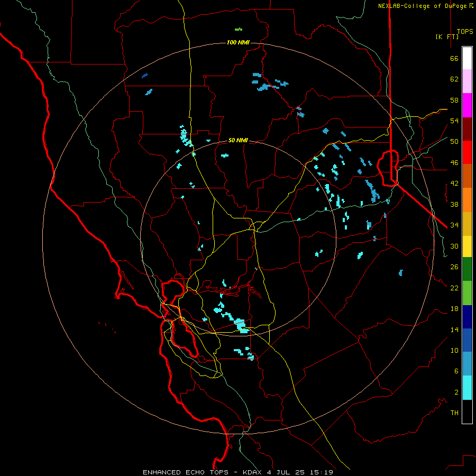Click the '26' legend value
The width and height of the screenshot is (476, 476).
pyautogui.click(x=454, y=267)
